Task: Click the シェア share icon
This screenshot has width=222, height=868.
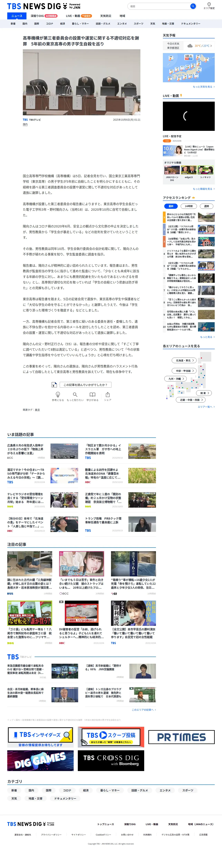Action: (108, 394)
